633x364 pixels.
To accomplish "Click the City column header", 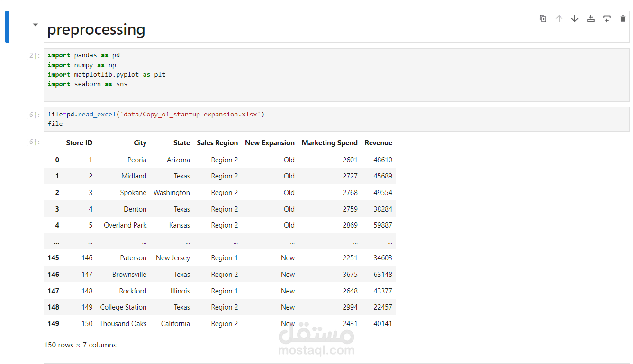I will click(x=140, y=143).
